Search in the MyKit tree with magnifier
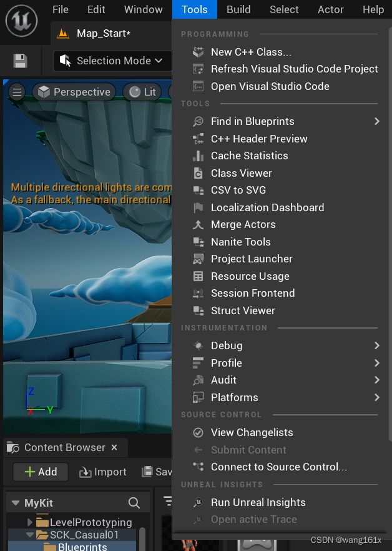The height and width of the screenshot is (551, 392). point(134,503)
